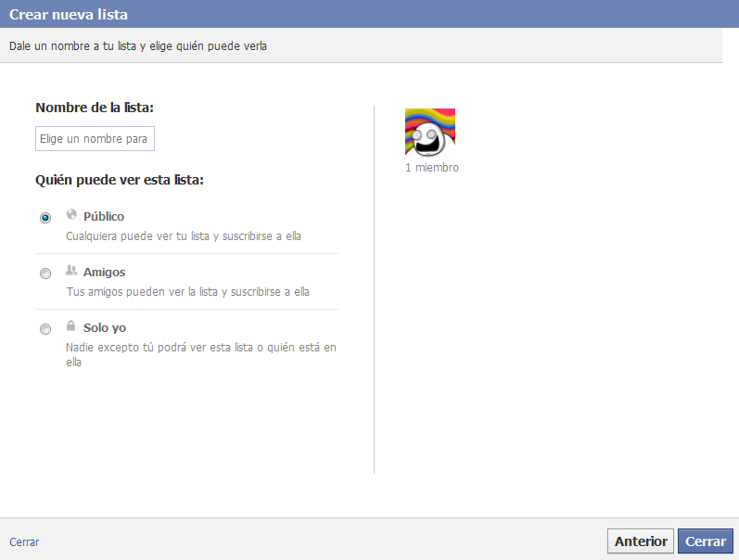Click the 'Quién puede ver esta lista:' heading

(120, 180)
